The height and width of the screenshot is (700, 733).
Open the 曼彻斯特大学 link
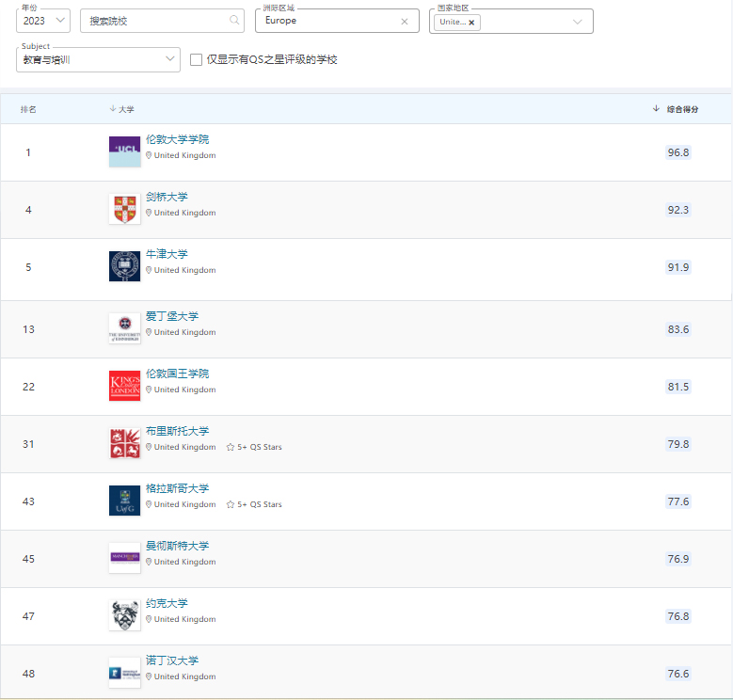click(x=178, y=546)
